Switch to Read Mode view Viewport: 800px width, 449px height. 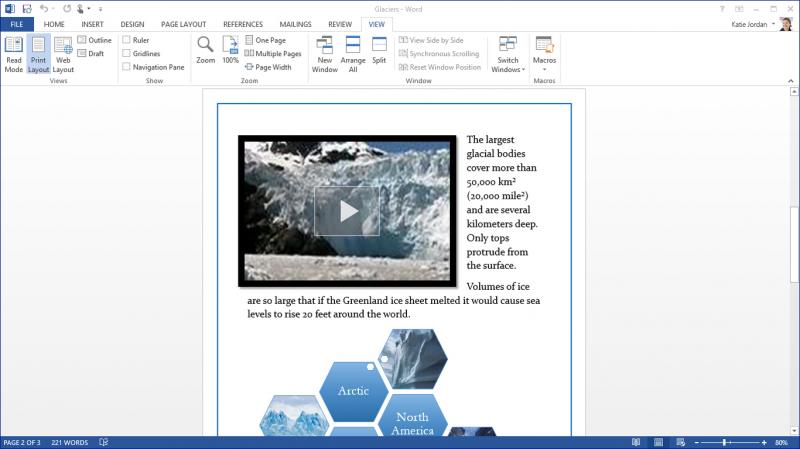pos(14,54)
